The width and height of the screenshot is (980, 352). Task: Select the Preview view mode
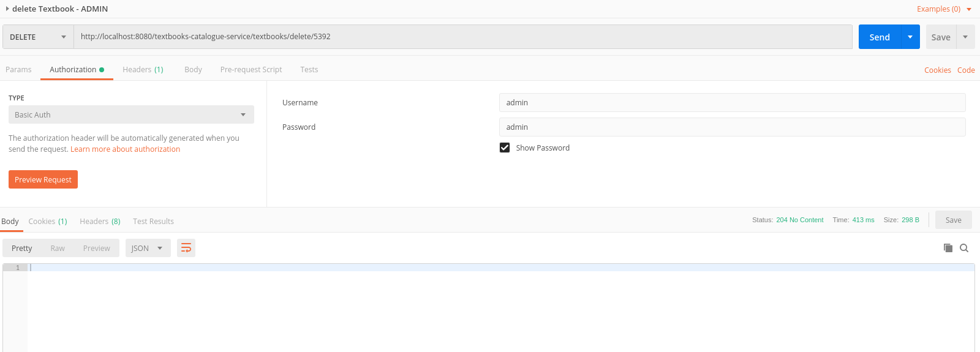click(97, 248)
